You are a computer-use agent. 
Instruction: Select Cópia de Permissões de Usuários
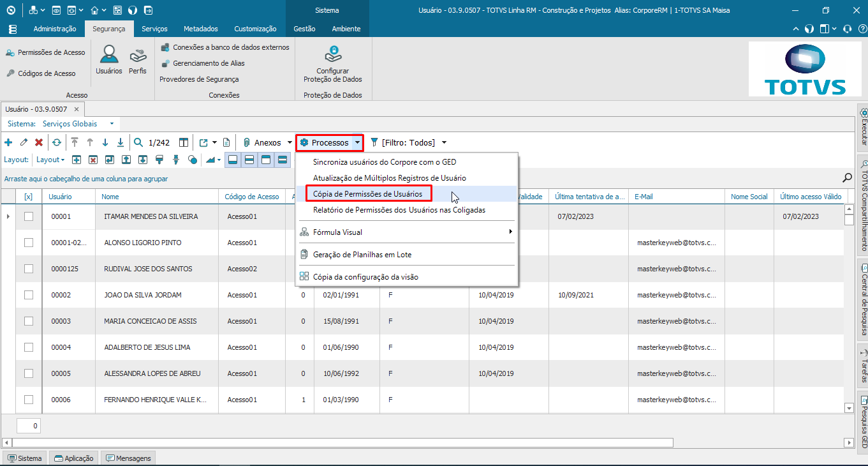point(367,193)
